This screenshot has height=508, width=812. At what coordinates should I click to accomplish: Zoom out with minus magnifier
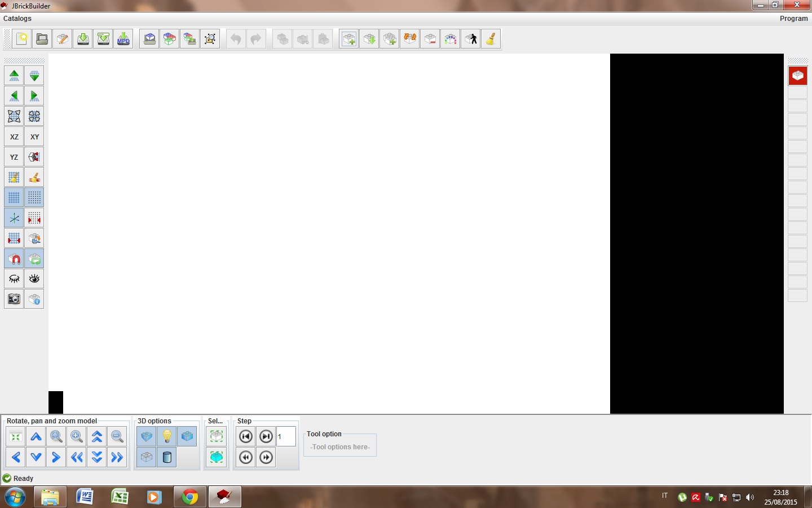117,437
